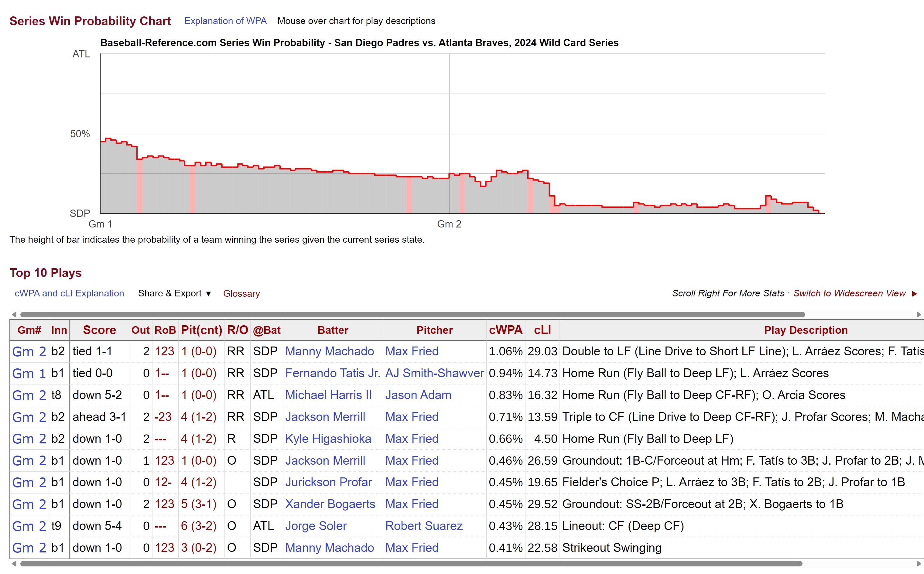Click the Widescreen View red arrow icon

pyautogui.click(x=915, y=293)
